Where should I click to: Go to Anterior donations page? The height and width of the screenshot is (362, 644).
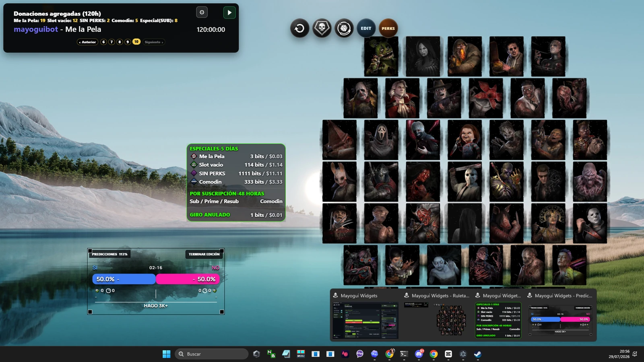(x=87, y=42)
